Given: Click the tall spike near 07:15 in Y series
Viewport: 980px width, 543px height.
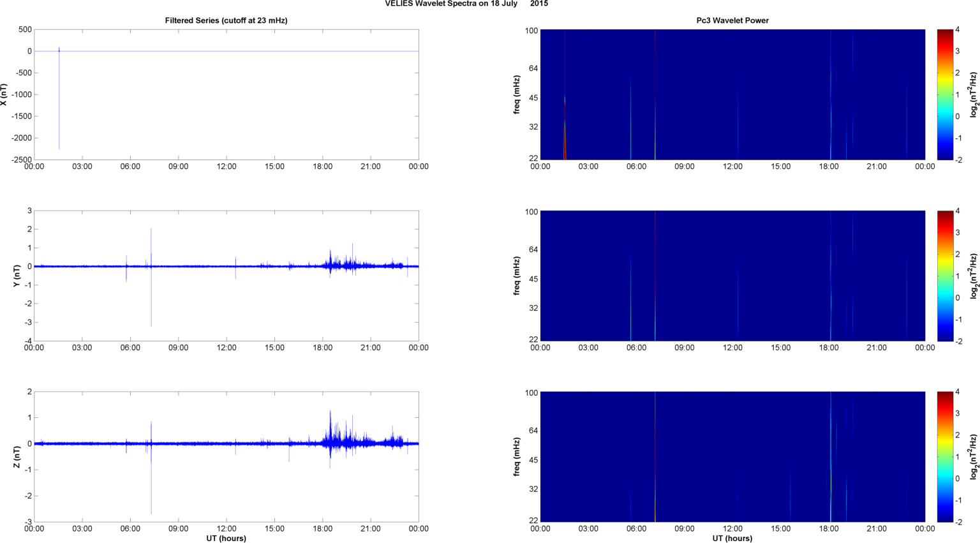Looking at the screenshot, I should 151,278.
